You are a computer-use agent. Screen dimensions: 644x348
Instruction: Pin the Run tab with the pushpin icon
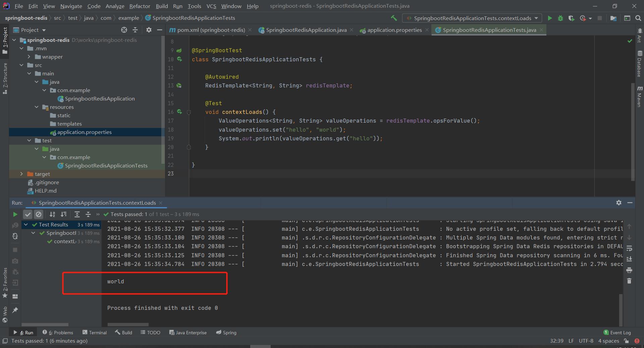[15, 310]
